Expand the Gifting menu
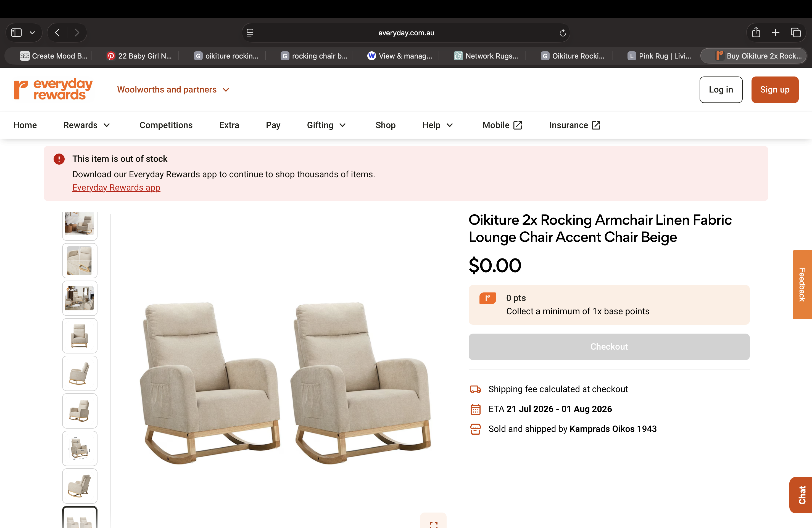 pyautogui.click(x=326, y=125)
